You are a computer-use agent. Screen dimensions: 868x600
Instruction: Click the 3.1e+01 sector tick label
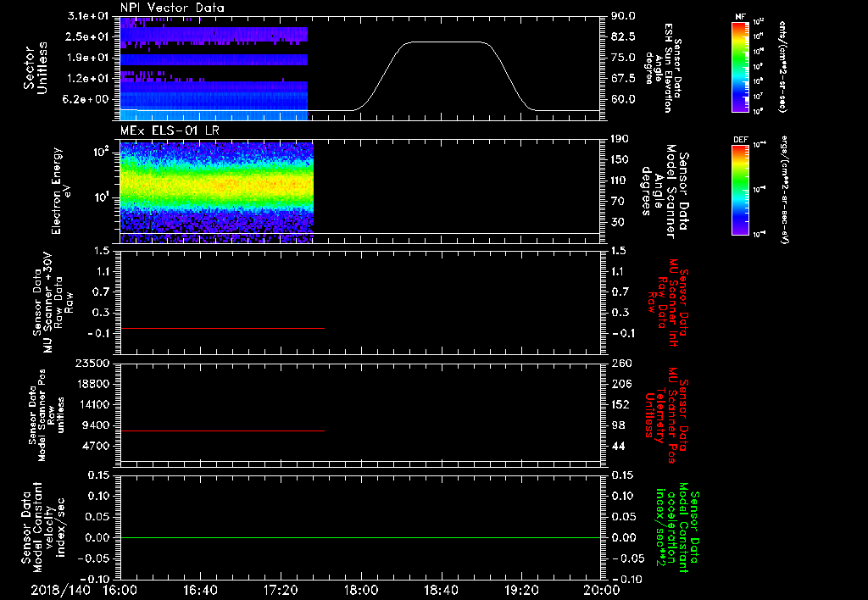click(88, 16)
